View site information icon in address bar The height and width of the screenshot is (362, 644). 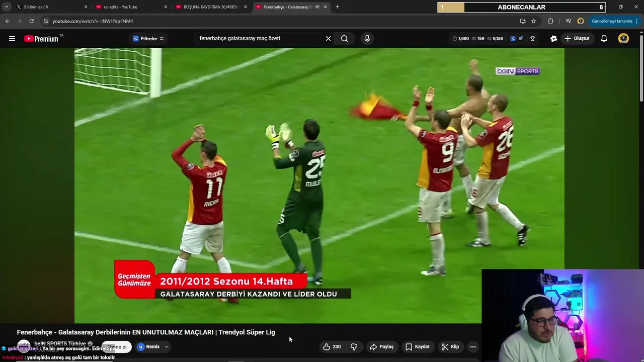[46, 21]
